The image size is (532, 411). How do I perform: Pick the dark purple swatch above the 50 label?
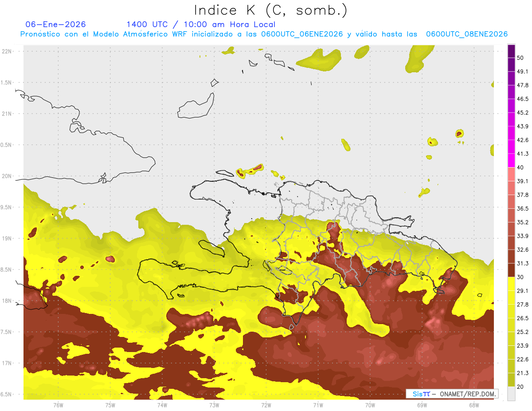[511, 51]
